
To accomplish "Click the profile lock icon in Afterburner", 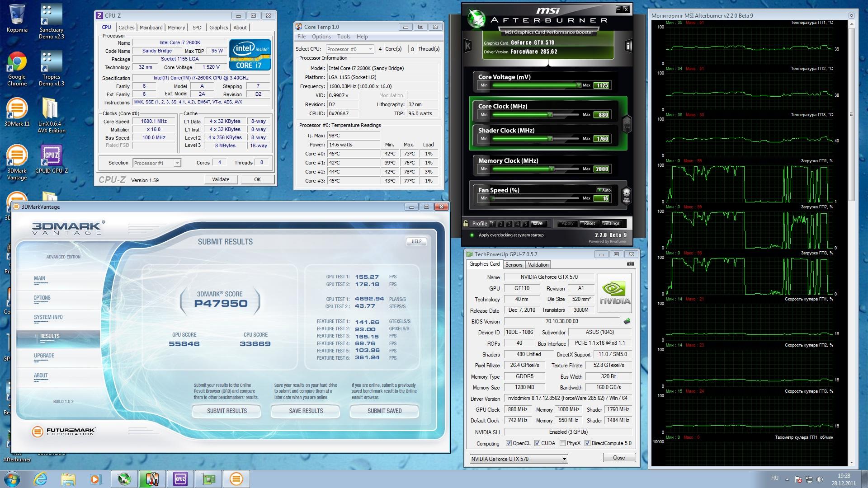I will 466,223.
